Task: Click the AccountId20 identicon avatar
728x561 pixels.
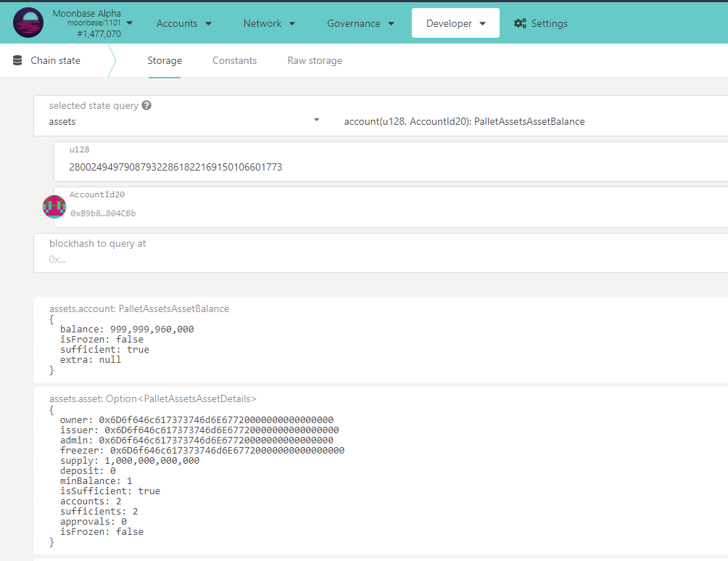Action: click(54, 207)
